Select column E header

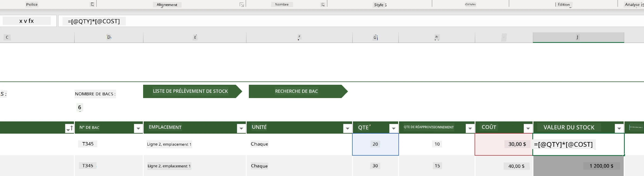[195, 37]
